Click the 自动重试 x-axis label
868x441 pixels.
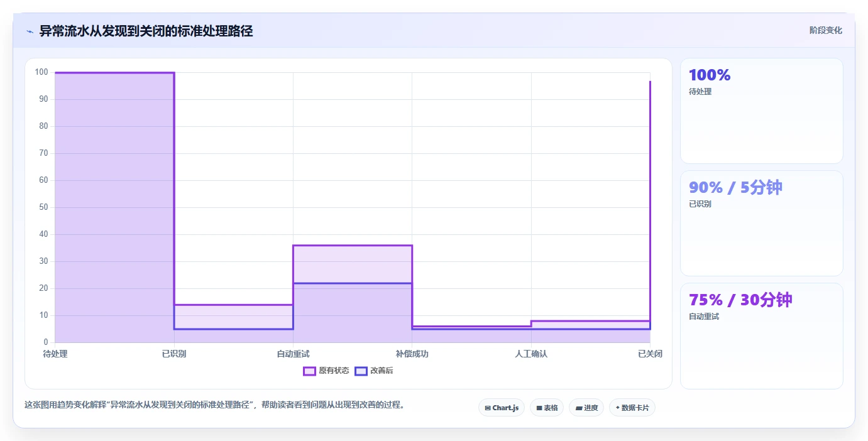[293, 354]
